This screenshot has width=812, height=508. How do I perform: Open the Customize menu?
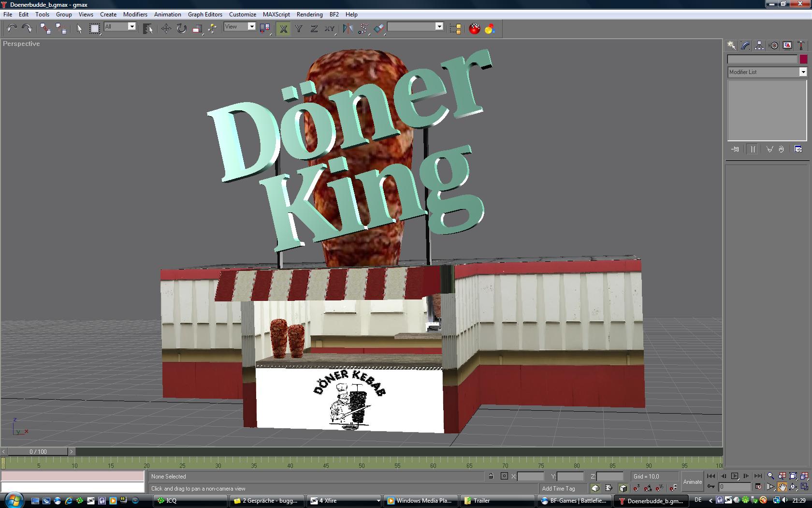point(243,14)
